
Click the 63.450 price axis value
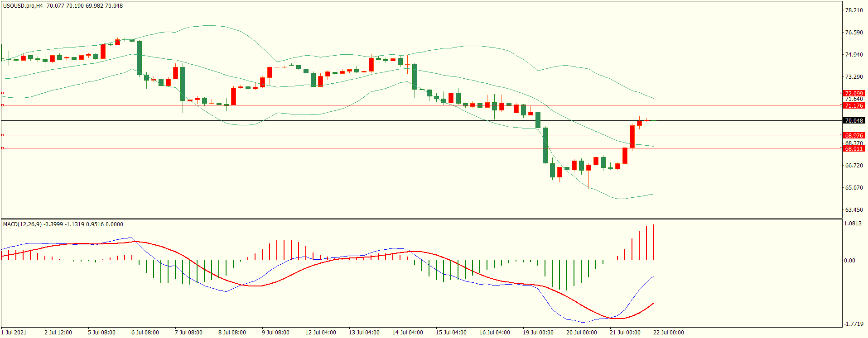coord(854,210)
